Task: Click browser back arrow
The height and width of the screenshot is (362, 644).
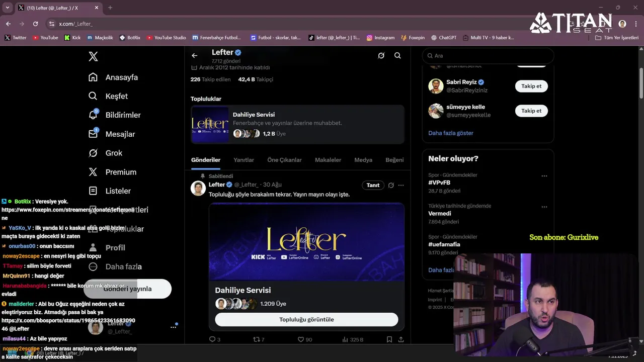Action: pyautogui.click(x=8, y=24)
